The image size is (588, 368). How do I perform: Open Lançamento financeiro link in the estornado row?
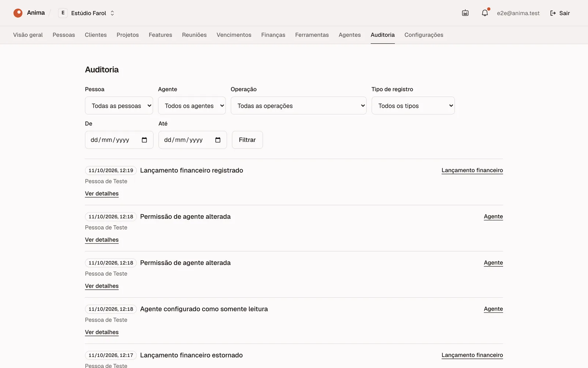tap(472, 355)
